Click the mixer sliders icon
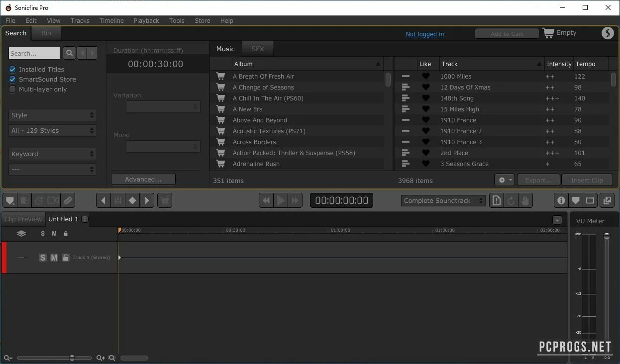The height and width of the screenshot is (364, 620). pos(118,200)
